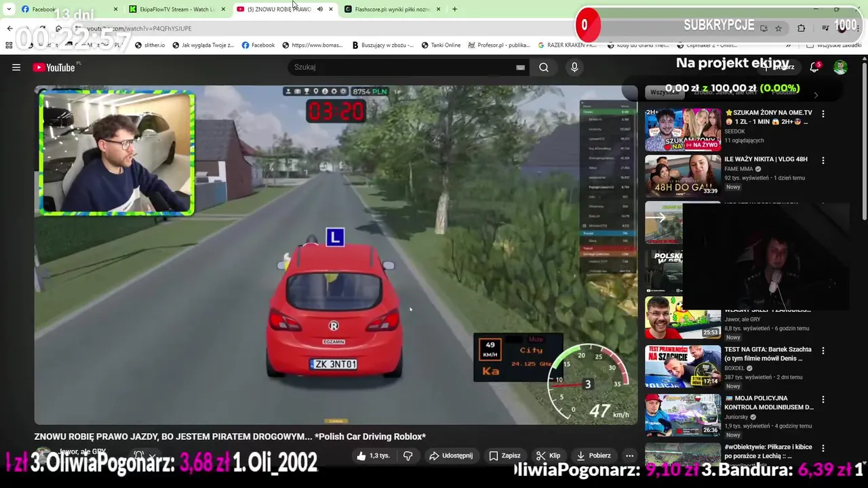Click the browser address bar URL
The width and height of the screenshot is (868, 488).
[x=139, y=28]
